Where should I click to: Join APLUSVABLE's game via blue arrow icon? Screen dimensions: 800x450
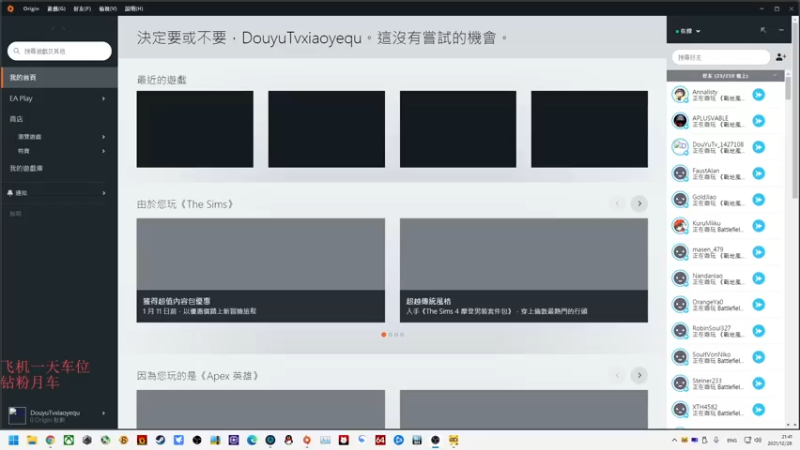coord(759,121)
